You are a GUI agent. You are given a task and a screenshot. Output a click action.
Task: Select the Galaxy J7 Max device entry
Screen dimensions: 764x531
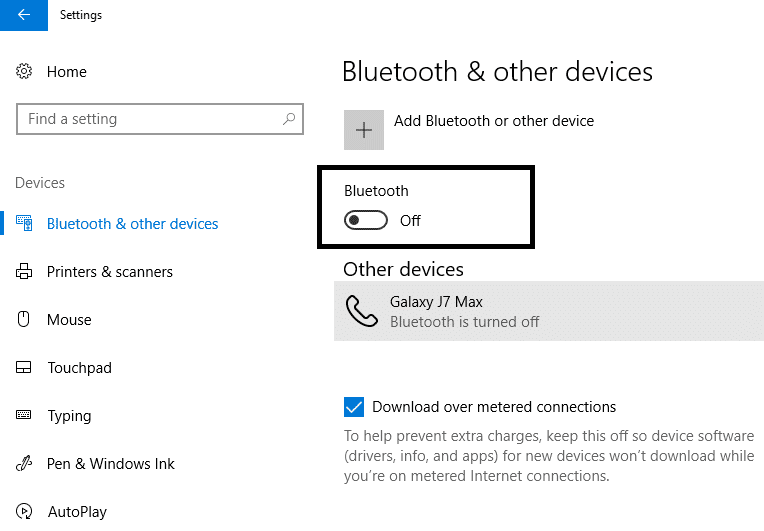pos(548,311)
